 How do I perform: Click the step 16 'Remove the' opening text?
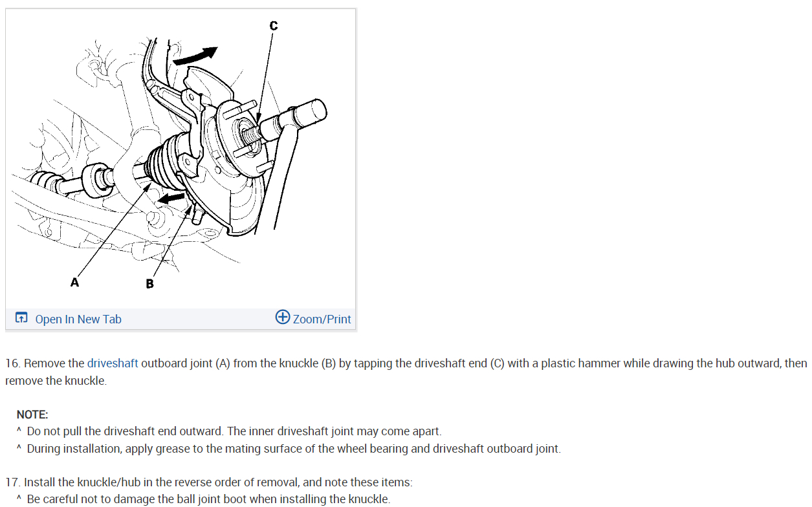pyautogui.click(x=54, y=363)
